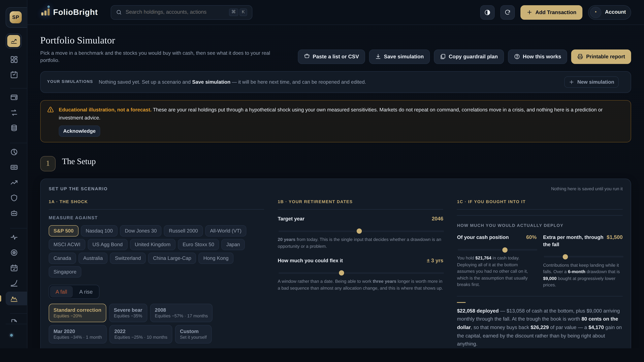Open the pulse activity line icon
Image resolution: width=644 pixels, height=362 pixels.
tap(14, 237)
